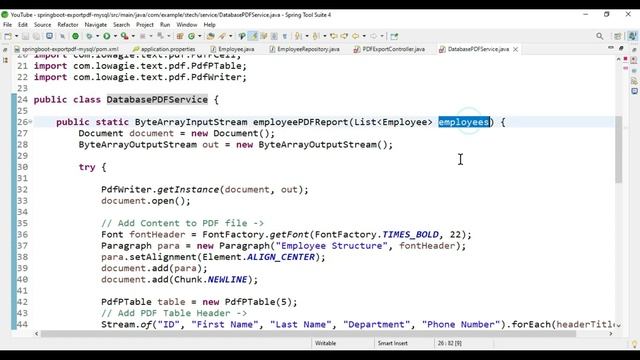Collapse the method fold at line 26
This screenshot has height=360, width=640.
pos(30,122)
